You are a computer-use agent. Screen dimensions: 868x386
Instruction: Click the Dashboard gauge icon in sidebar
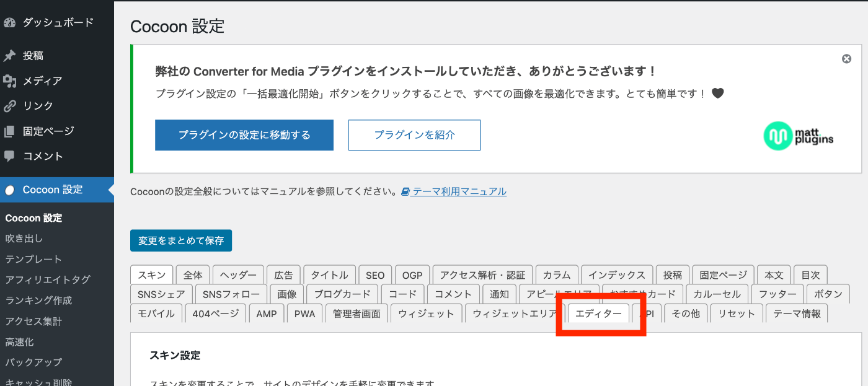tap(9, 23)
